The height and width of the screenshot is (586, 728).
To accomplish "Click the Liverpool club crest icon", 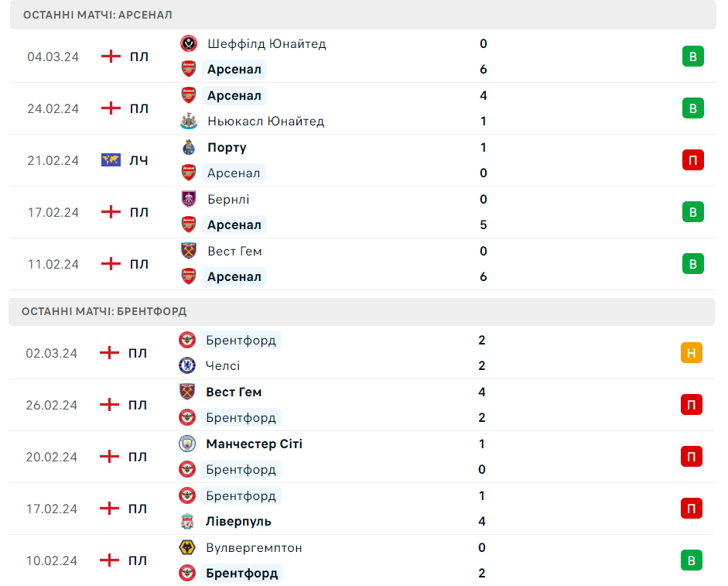I will pyautogui.click(x=187, y=521).
